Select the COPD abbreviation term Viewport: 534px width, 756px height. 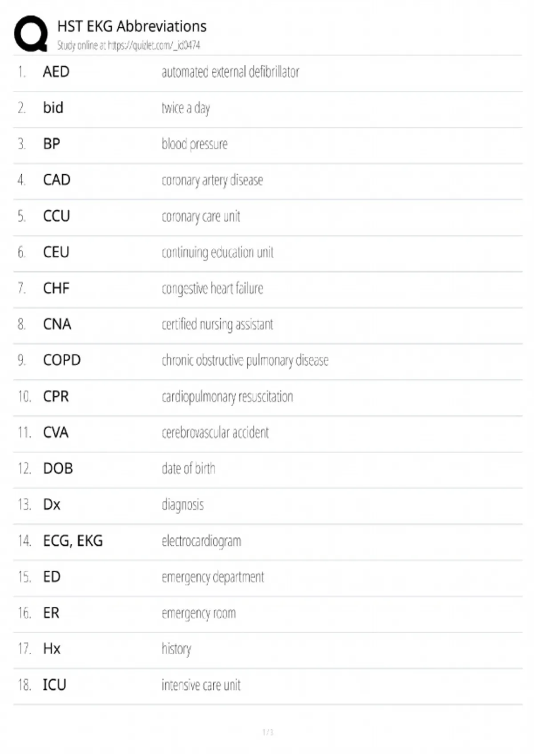tap(62, 360)
